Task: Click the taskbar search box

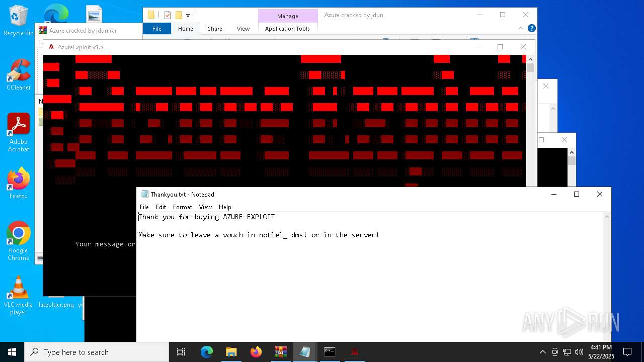Action: click(x=97, y=352)
